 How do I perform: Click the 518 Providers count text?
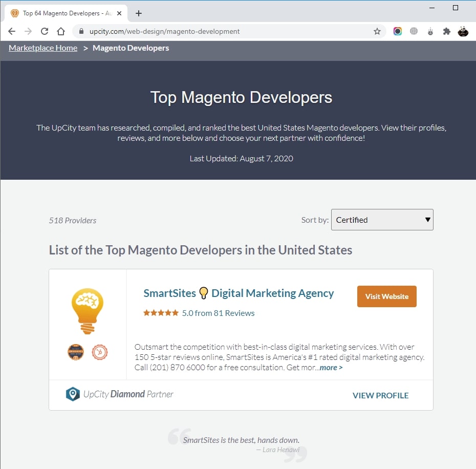(x=73, y=221)
